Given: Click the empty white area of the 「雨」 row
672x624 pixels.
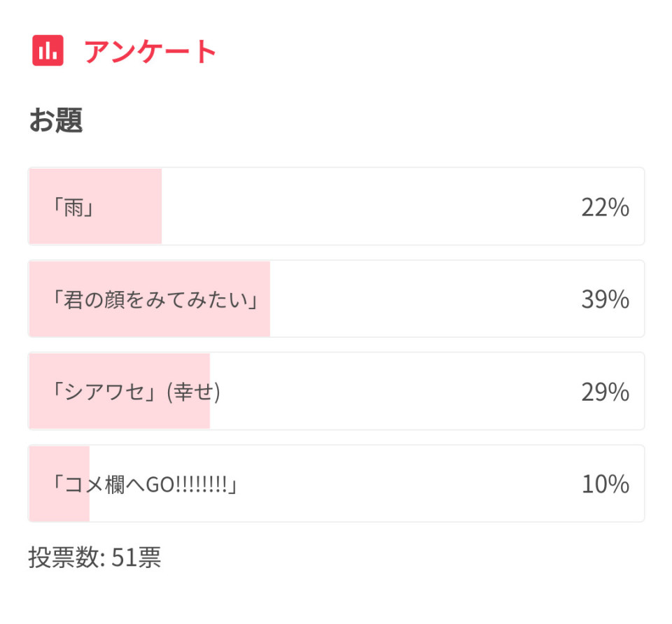Looking at the screenshot, I should pos(364,208).
